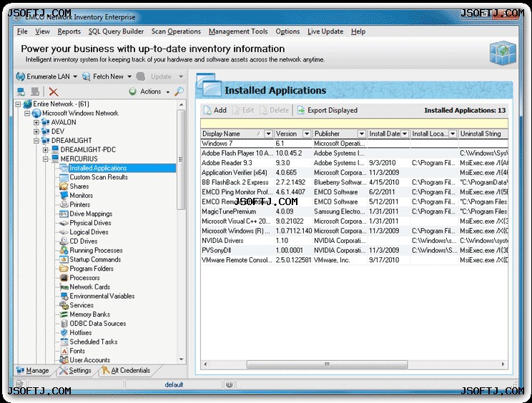Select the ODBC Data Sources tree item
This screenshot has height=403, width=532.
point(98,324)
